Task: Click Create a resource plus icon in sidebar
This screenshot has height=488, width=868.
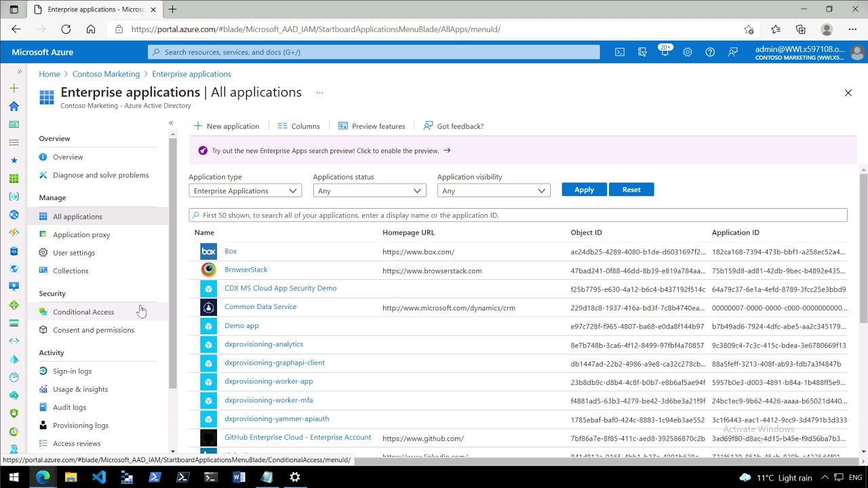Action: 14,88
